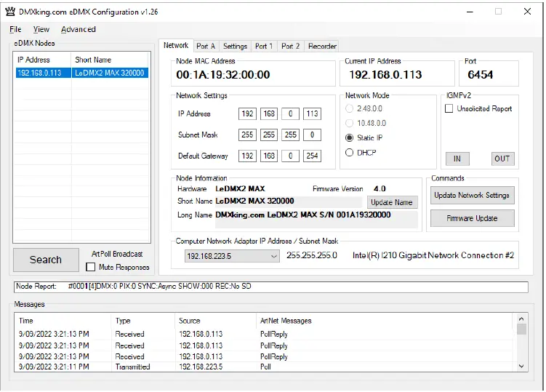Viewport: 546px width, 392px height.
Task: Click the Short Name text field
Action: pyautogui.click(x=289, y=201)
